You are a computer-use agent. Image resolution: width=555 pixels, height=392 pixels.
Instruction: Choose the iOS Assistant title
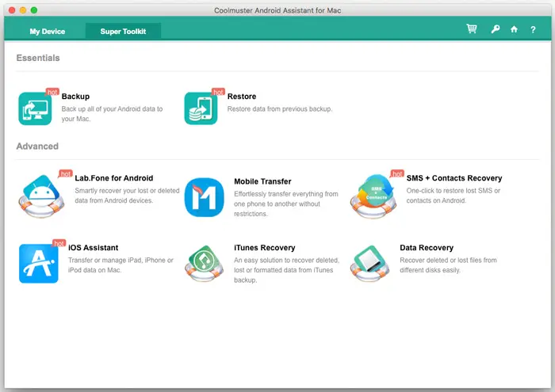pyautogui.click(x=94, y=248)
